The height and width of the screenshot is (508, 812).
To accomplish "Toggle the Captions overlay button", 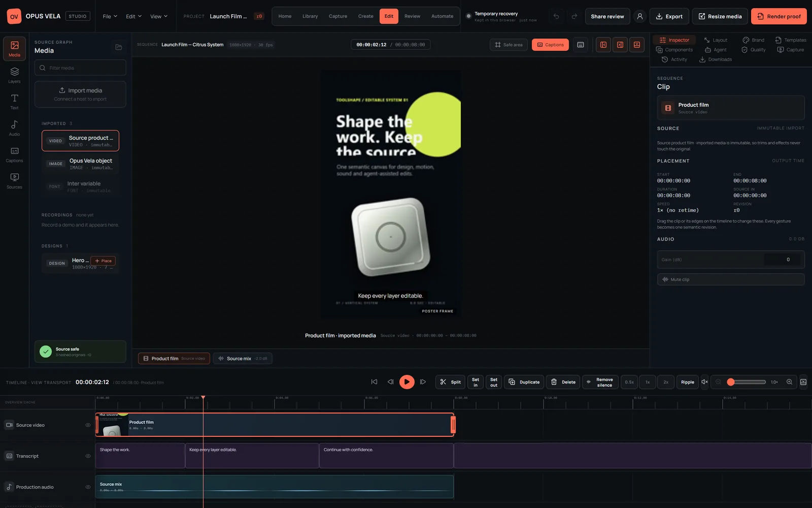I will coord(550,45).
